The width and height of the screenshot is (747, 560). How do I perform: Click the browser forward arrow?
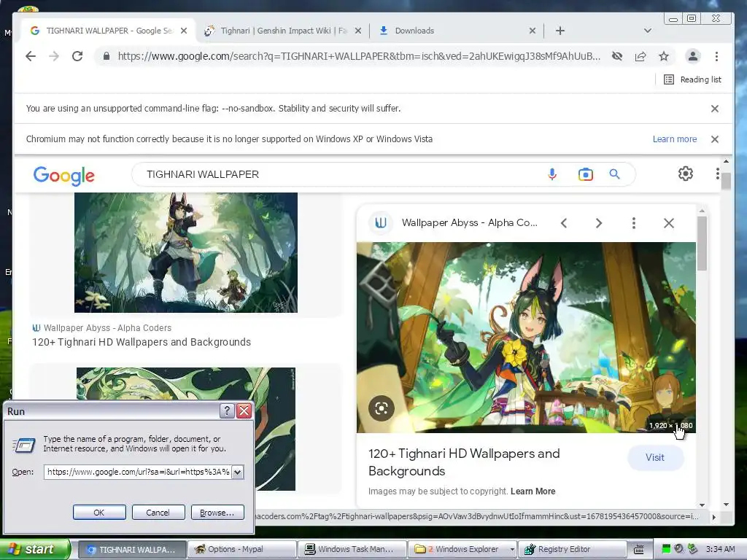pos(54,56)
